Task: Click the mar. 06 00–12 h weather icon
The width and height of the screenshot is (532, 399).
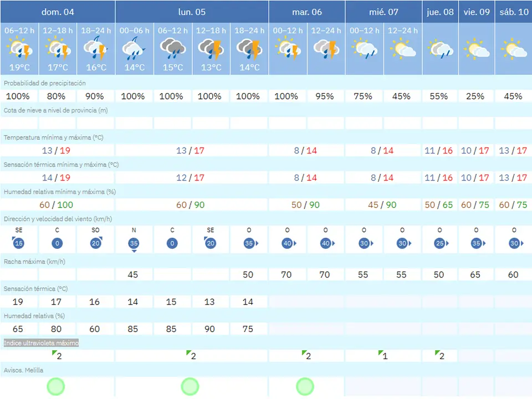Action: tap(288, 49)
